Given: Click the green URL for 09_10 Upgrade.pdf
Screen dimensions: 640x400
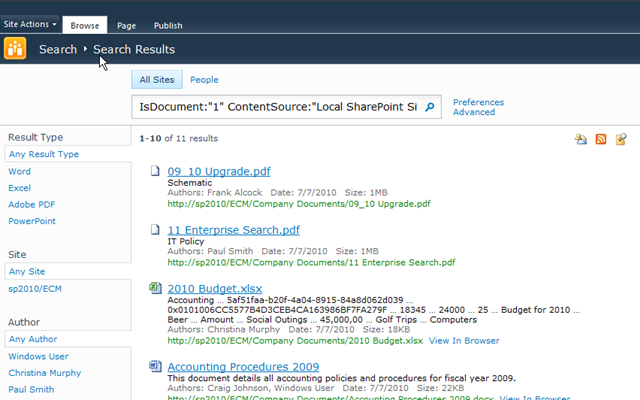Looking at the screenshot, I should coord(299,204).
